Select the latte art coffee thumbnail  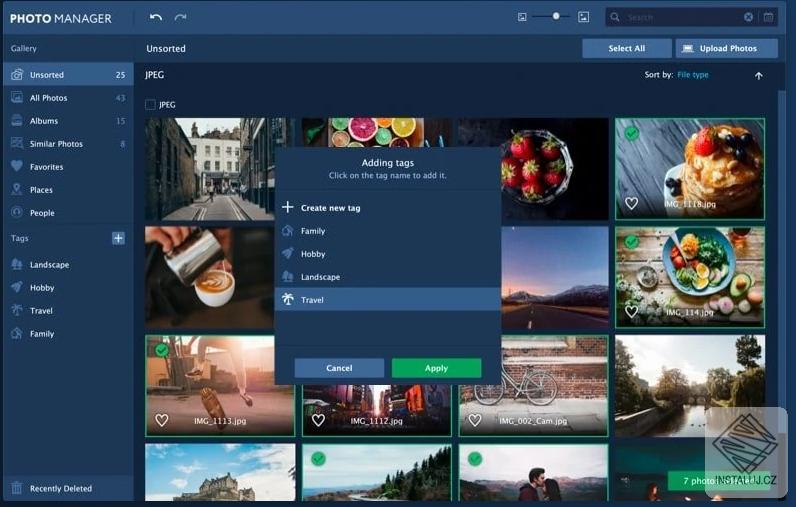coord(210,277)
